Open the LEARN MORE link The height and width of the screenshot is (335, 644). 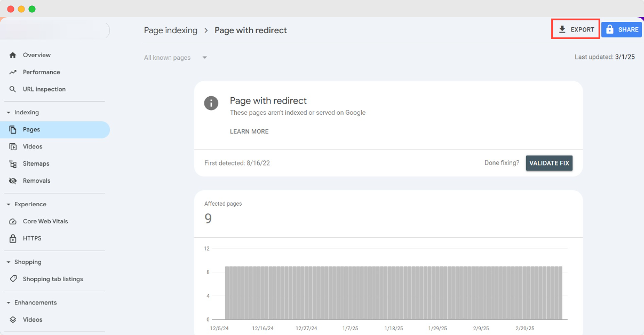coord(249,131)
